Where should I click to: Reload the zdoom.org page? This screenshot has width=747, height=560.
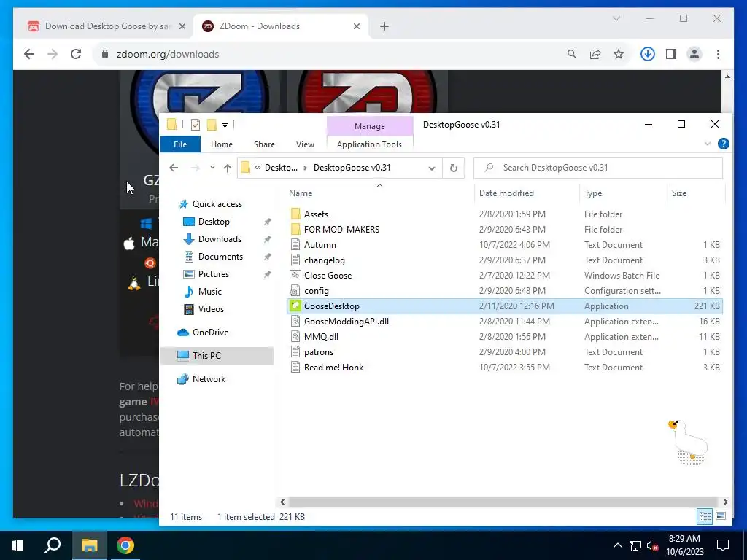tap(76, 54)
